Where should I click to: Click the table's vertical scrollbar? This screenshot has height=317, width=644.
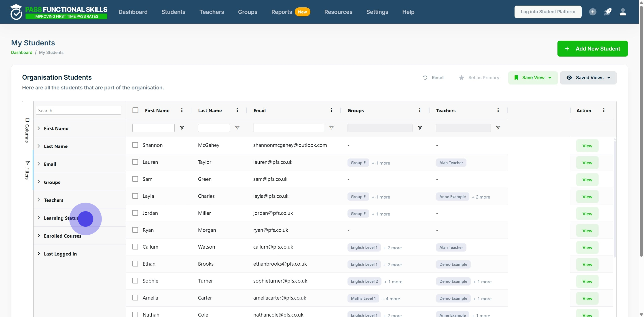pos(614,199)
